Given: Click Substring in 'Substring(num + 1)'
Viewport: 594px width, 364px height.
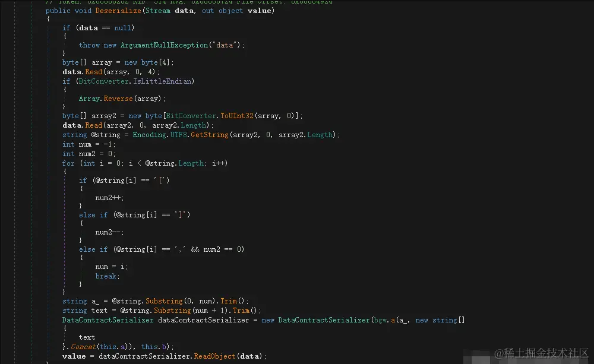Looking at the screenshot, I should [172, 311].
